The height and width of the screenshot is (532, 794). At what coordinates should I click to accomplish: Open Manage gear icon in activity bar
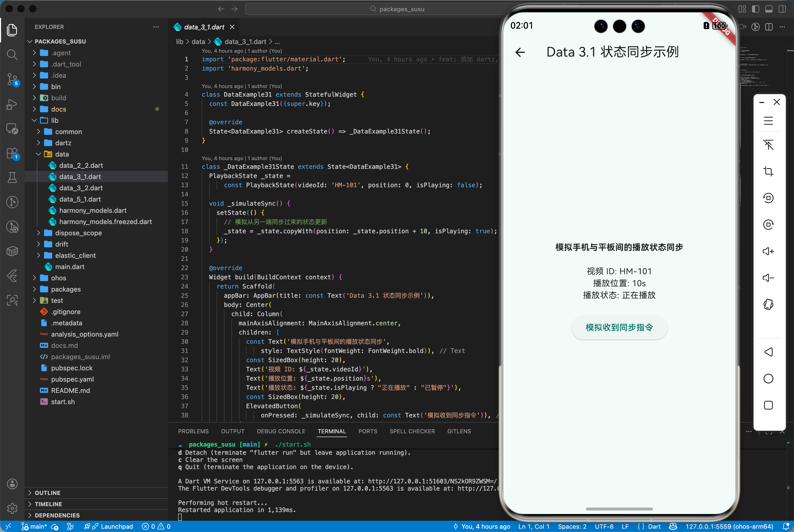12,508
